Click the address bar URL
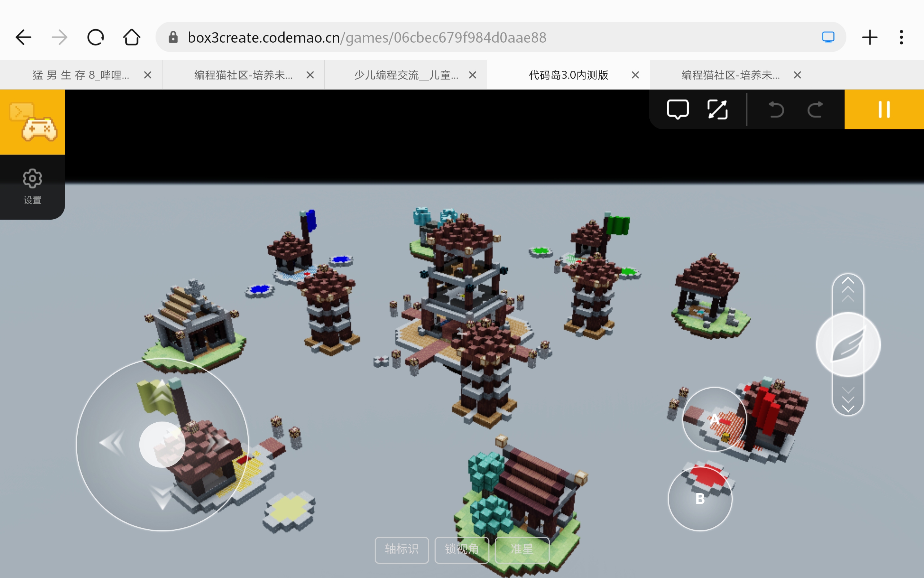Viewport: 924px width, 578px height. 367,38
